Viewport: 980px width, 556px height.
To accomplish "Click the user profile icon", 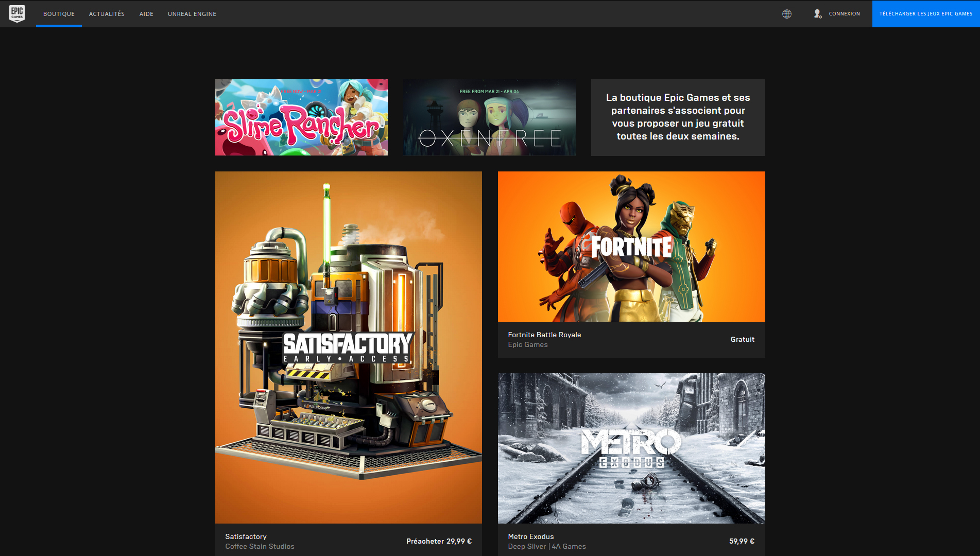I will pos(818,14).
